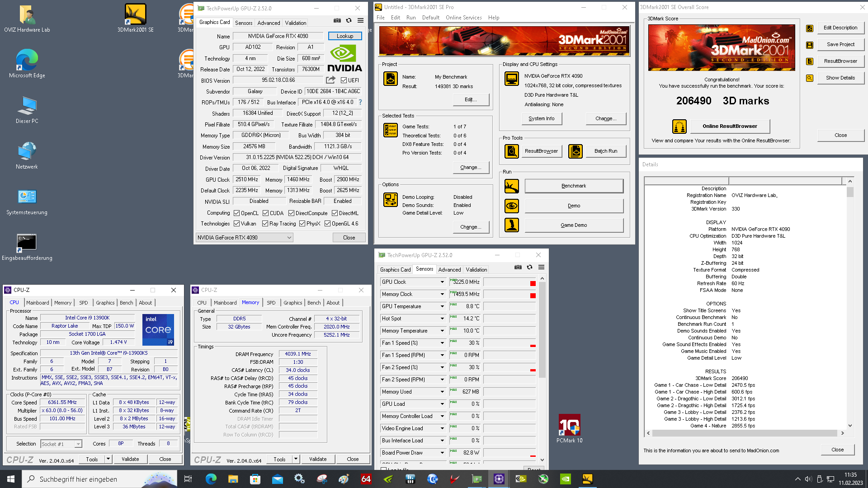Open File menu in 3DMark
The height and width of the screenshot is (488, 868).
click(x=381, y=18)
